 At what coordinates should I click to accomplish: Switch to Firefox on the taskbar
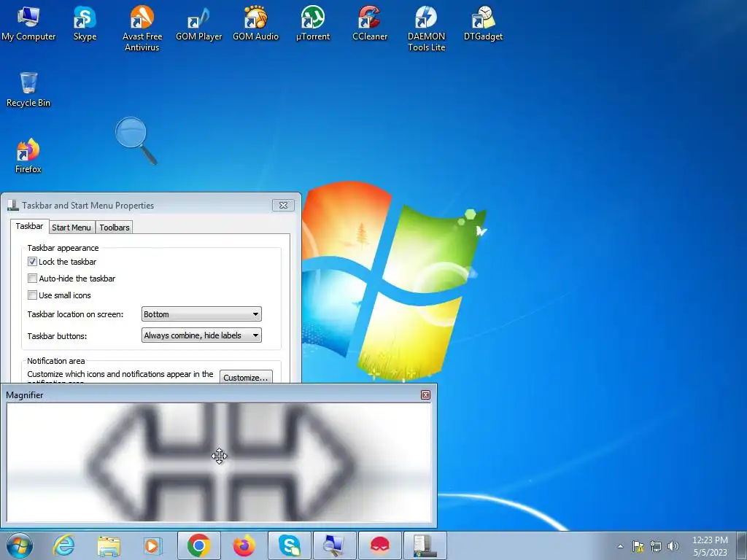pos(244,545)
